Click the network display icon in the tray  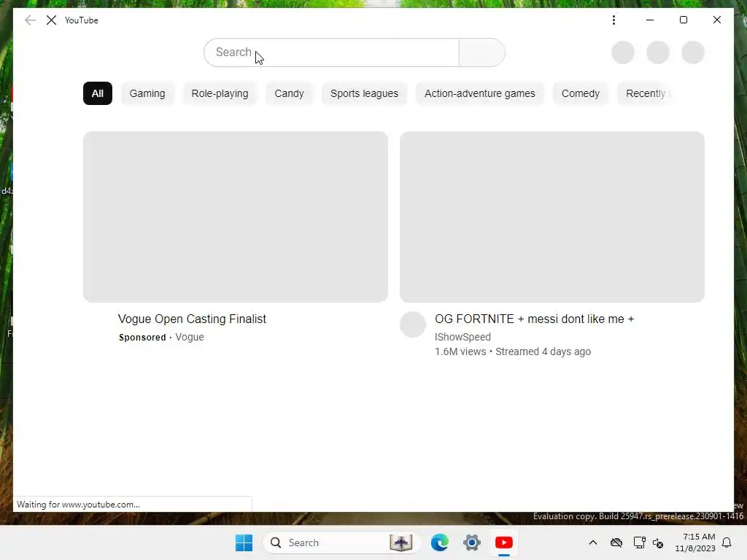639,542
